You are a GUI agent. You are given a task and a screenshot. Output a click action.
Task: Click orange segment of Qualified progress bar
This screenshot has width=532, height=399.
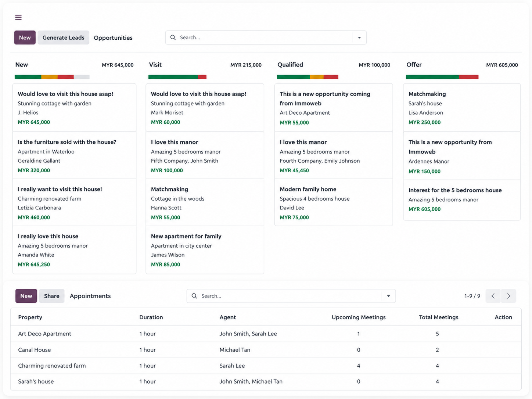pyautogui.click(x=316, y=77)
